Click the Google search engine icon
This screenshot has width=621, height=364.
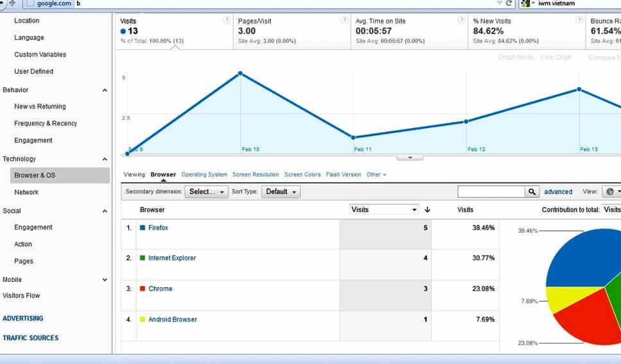[x=525, y=4]
